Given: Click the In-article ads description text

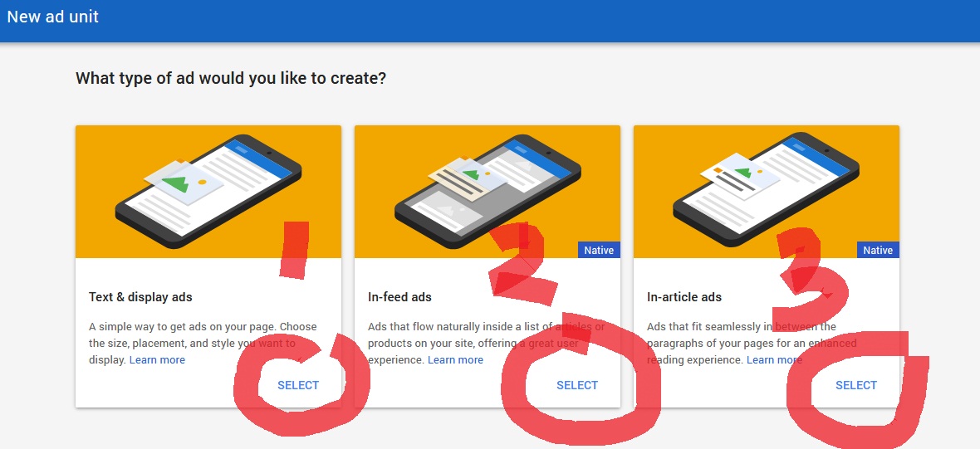Looking at the screenshot, I should [x=752, y=344].
